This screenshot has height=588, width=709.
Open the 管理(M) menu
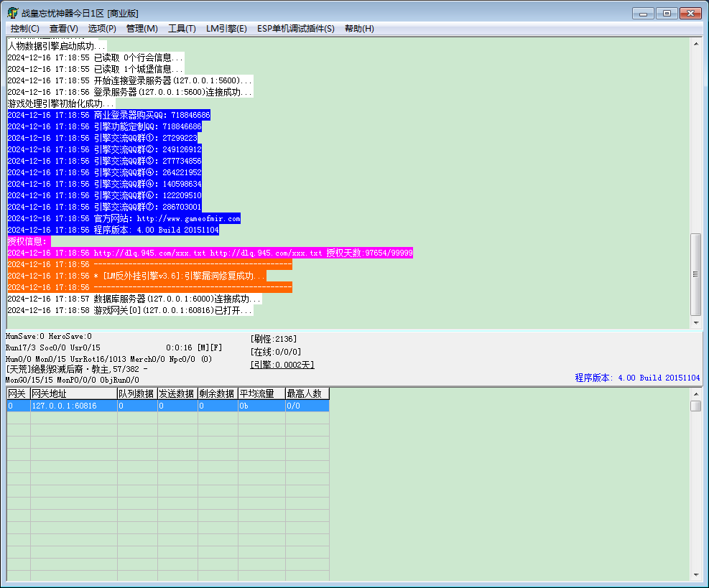coord(142,29)
